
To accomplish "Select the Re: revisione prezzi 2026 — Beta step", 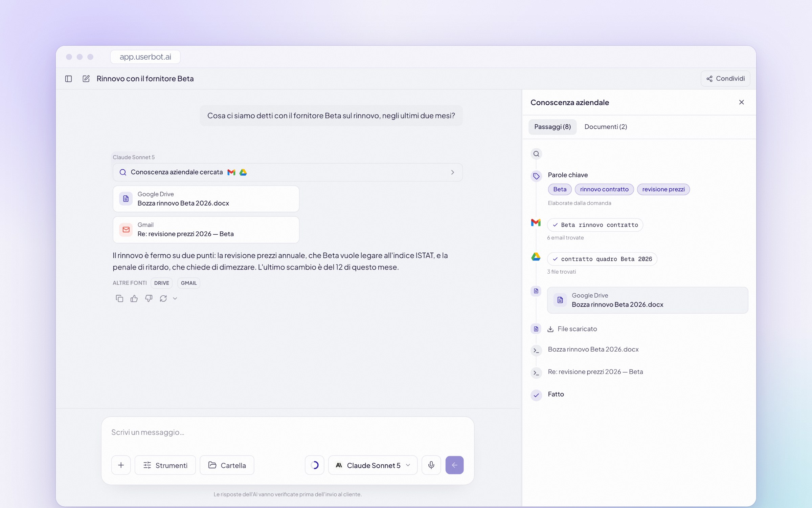I will pos(595,372).
